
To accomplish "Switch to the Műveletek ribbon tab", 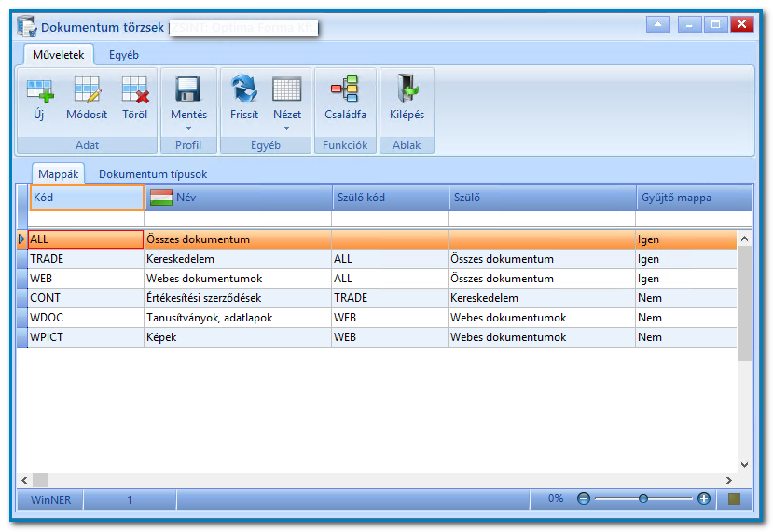I will point(58,55).
